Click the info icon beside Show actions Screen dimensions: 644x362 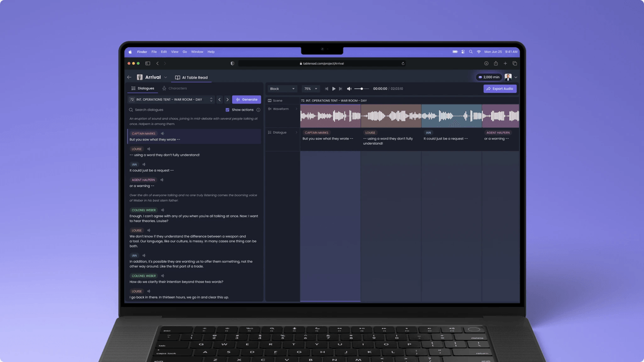click(x=258, y=110)
